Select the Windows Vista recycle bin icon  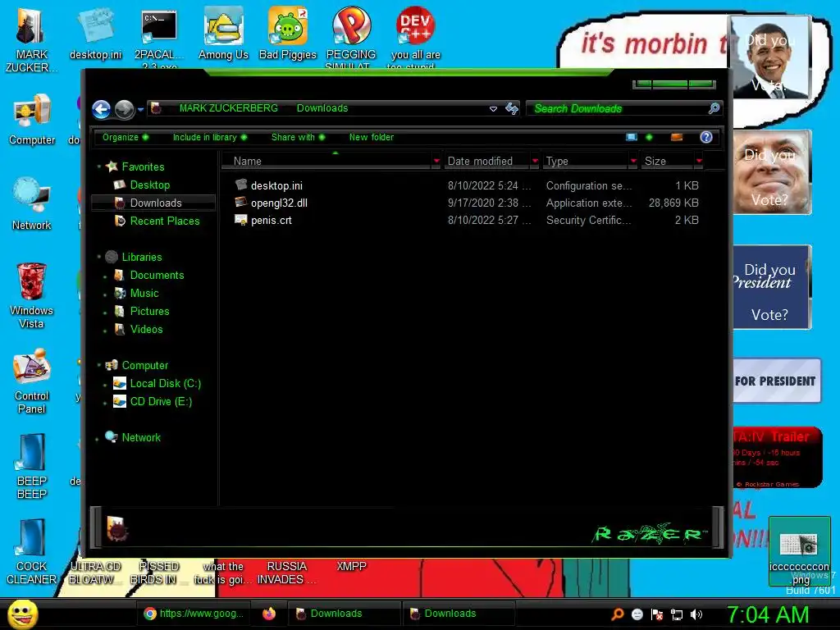point(31,295)
